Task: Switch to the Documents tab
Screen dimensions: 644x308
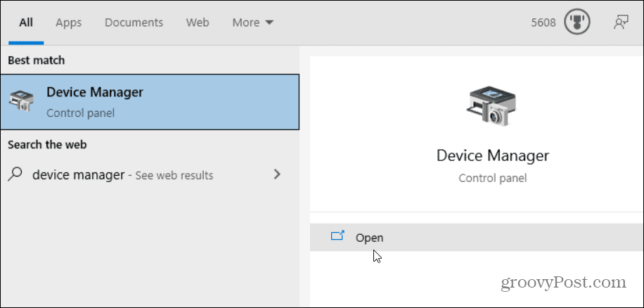Action: tap(134, 23)
